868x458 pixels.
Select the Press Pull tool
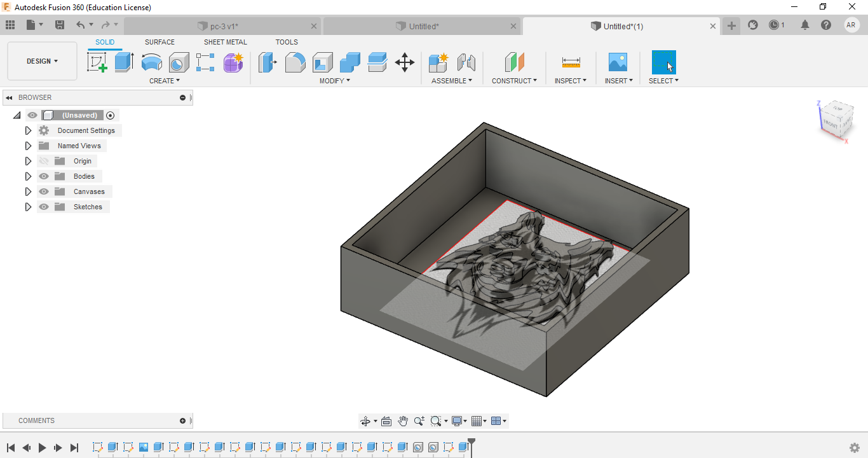point(268,62)
